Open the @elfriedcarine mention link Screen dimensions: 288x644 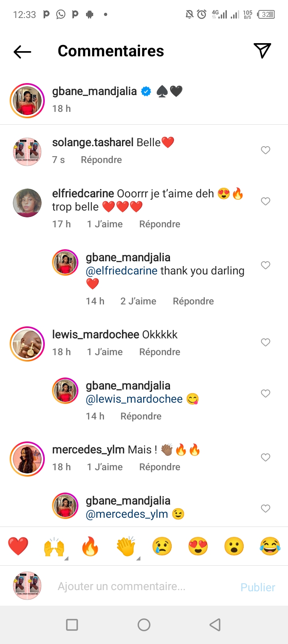(x=122, y=271)
